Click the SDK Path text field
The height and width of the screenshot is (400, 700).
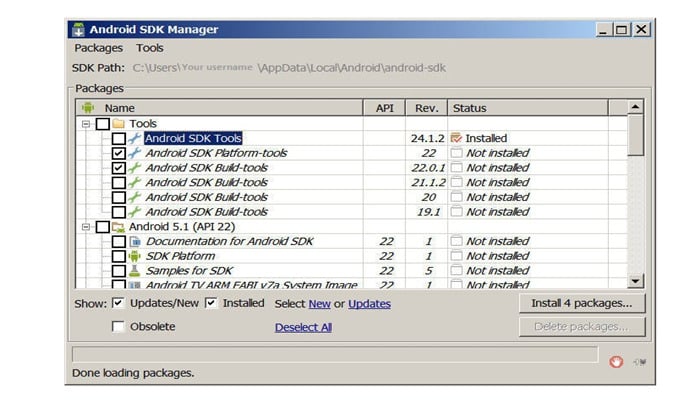click(x=289, y=68)
